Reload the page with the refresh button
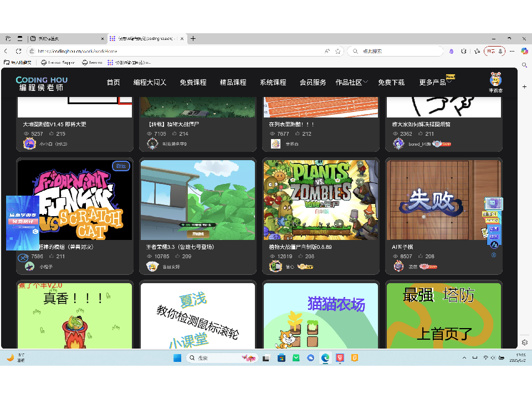Screen dimensions: 532x399 (x=19, y=51)
